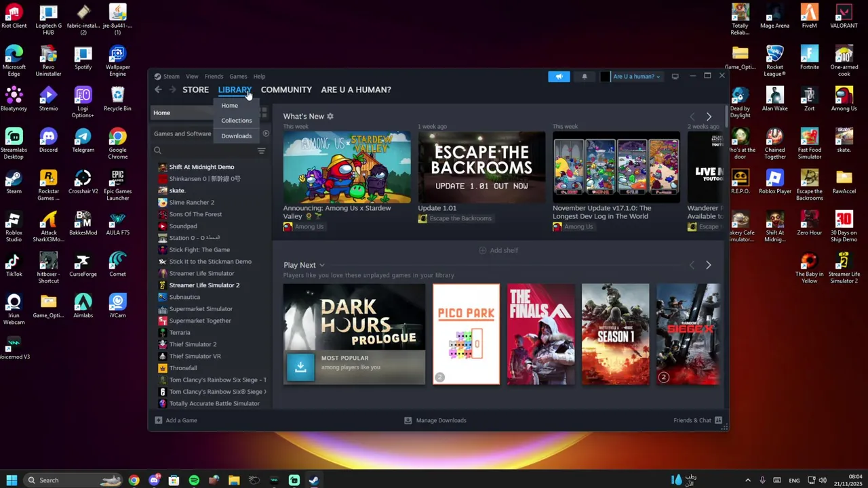Image resolution: width=868 pixels, height=488 pixels.
Task: Open the library filter options icon
Action: click(x=261, y=150)
